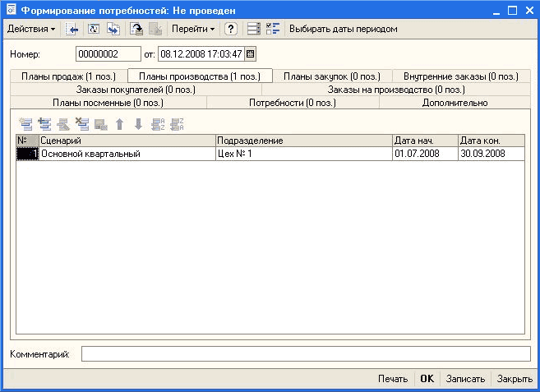Click the delete row icon
The image size is (540, 392).
click(x=82, y=124)
